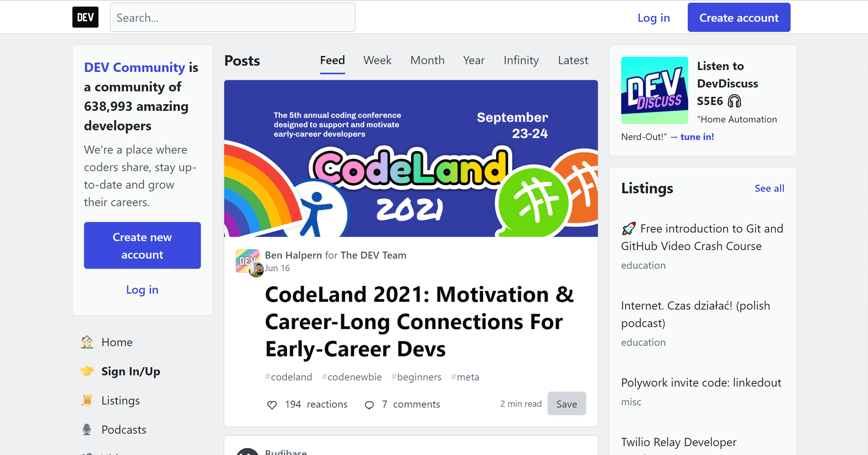Click the comments speech bubble icon
The image size is (868, 455).
(x=369, y=405)
